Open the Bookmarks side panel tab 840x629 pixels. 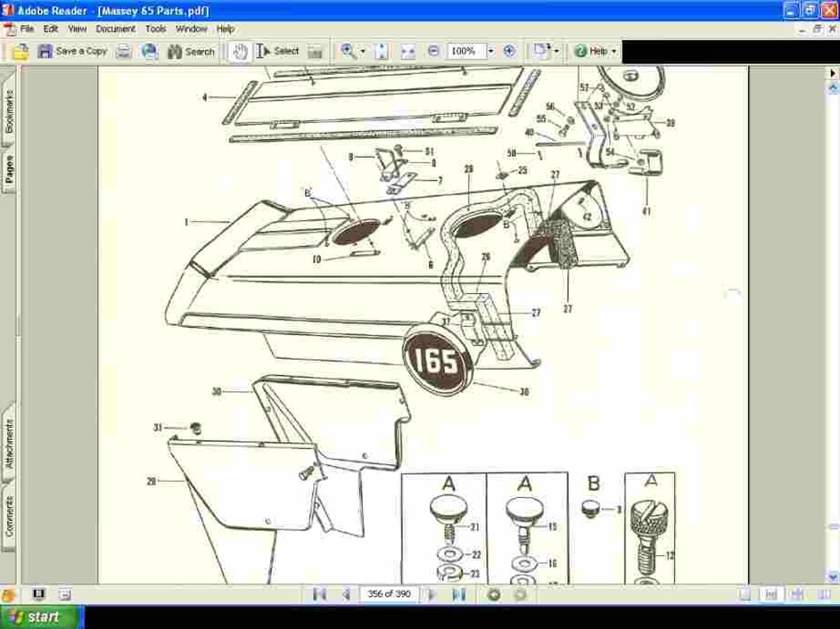(8, 111)
